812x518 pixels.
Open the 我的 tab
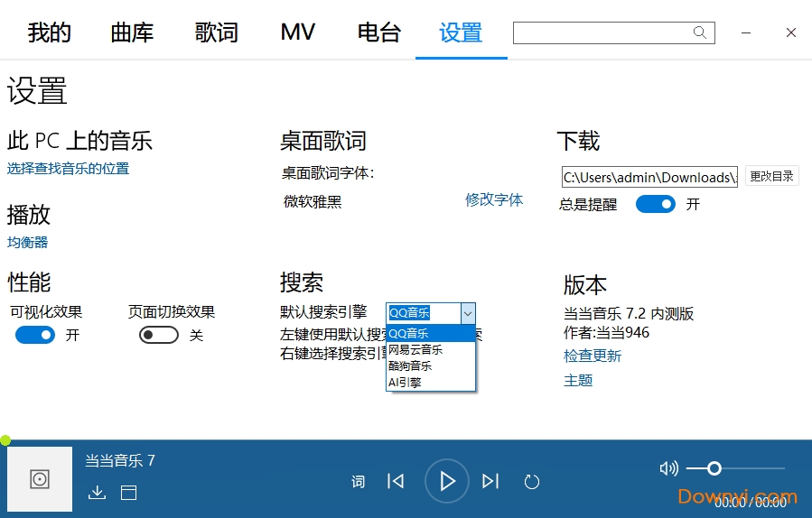coord(49,32)
